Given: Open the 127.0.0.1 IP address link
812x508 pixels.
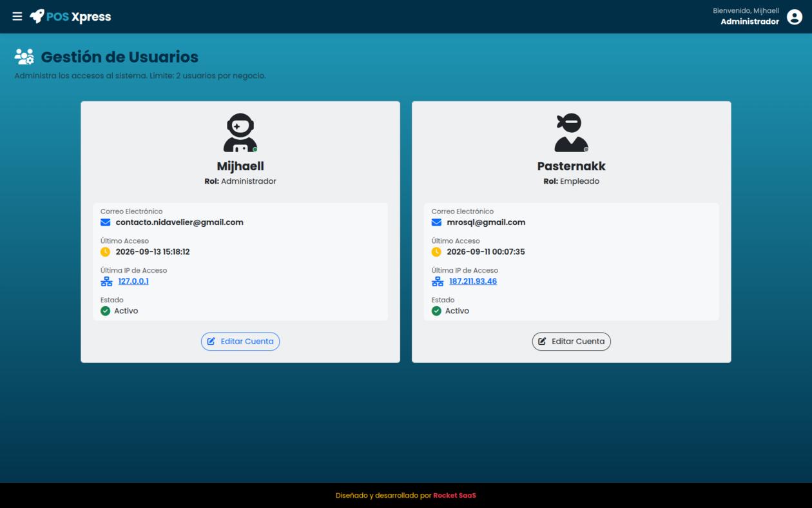Looking at the screenshot, I should [x=133, y=282].
